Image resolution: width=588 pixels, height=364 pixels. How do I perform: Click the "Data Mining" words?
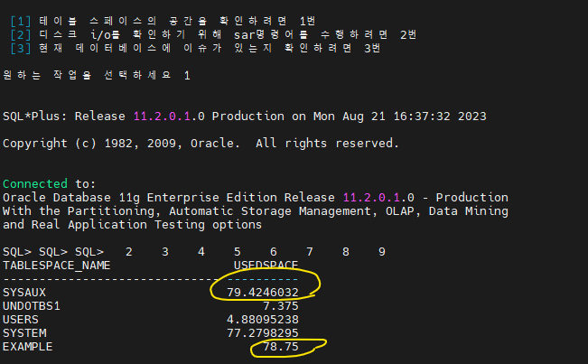[469, 211]
